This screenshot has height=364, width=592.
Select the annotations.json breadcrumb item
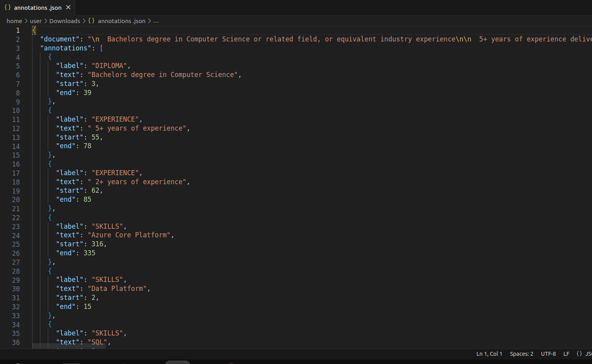click(x=122, y=21)
